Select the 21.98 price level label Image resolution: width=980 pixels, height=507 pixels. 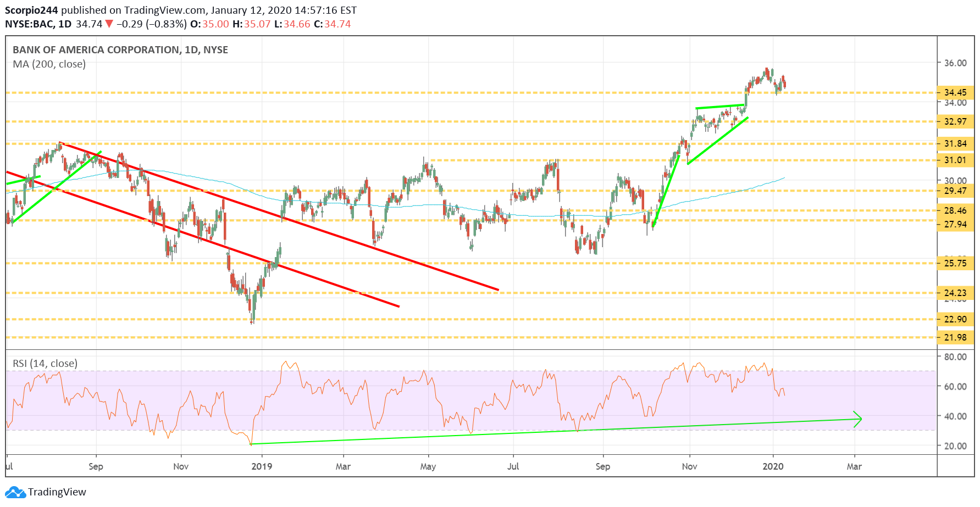point(955,337)
